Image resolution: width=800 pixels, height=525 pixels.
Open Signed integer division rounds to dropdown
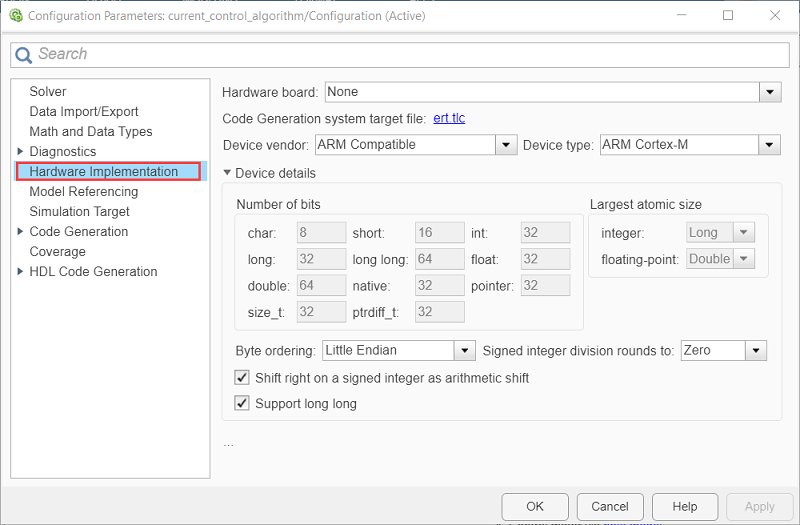click(756, 351)
